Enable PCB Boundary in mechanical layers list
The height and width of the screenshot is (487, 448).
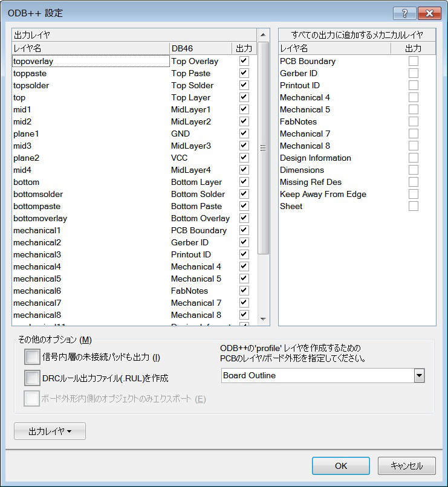pyautogui.click(x=413, y=61)
